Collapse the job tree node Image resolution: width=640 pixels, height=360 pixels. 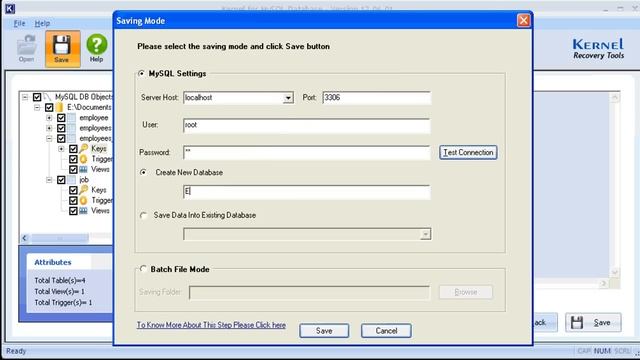point(49,180)
